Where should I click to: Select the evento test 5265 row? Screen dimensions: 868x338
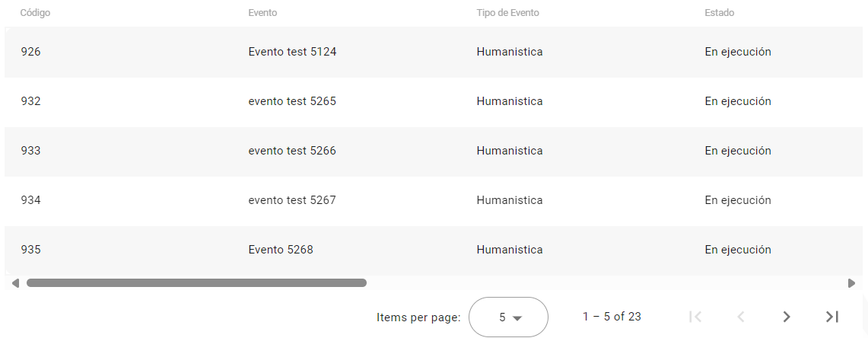click(x=292, y=101)
